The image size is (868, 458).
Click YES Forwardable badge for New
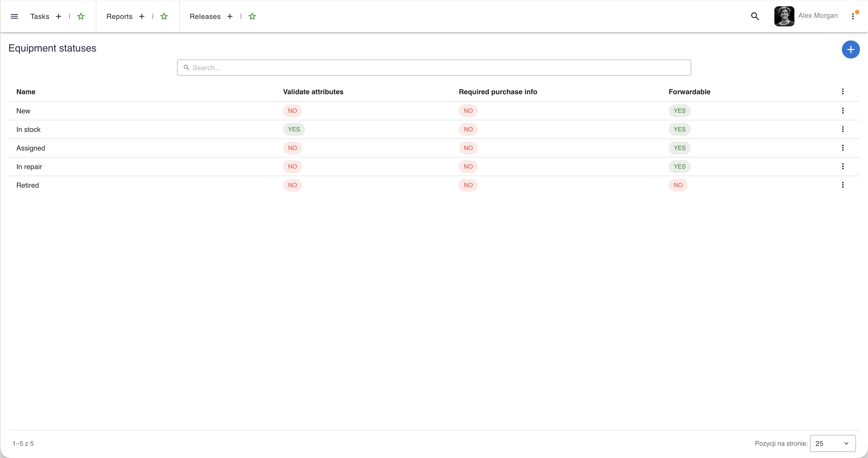click(x=680, y=111)
